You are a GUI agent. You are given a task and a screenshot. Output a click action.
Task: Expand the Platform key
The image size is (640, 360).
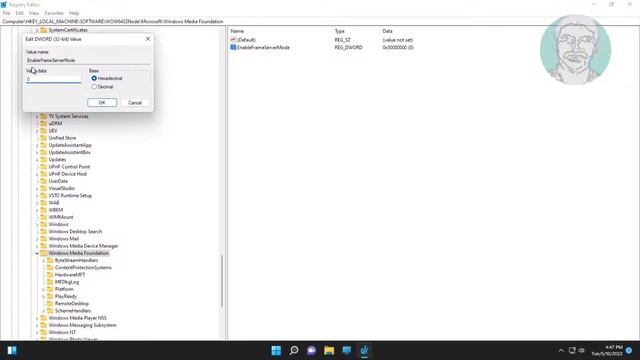click(x=44, y=289)
